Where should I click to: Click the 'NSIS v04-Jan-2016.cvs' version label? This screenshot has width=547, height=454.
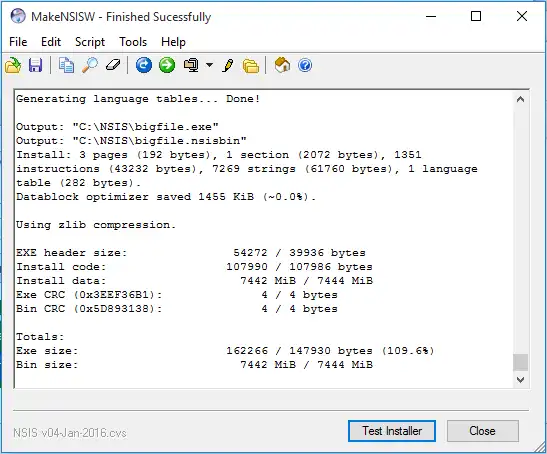coord(70,433)
